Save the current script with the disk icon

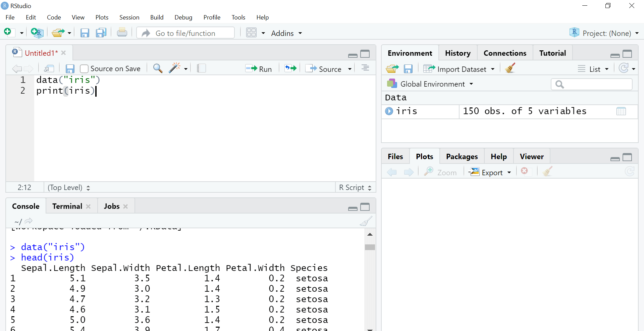coord(70,68)
